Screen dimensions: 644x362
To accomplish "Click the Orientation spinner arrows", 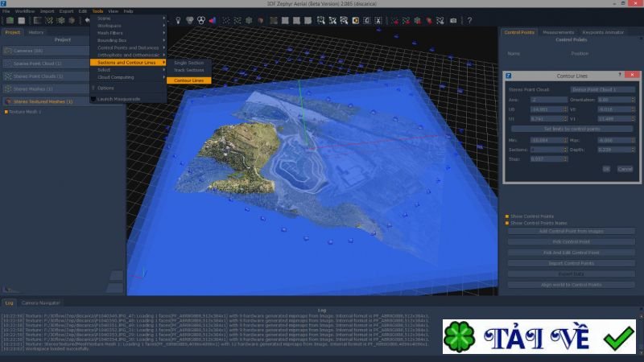I will click(x=633, y=100).
